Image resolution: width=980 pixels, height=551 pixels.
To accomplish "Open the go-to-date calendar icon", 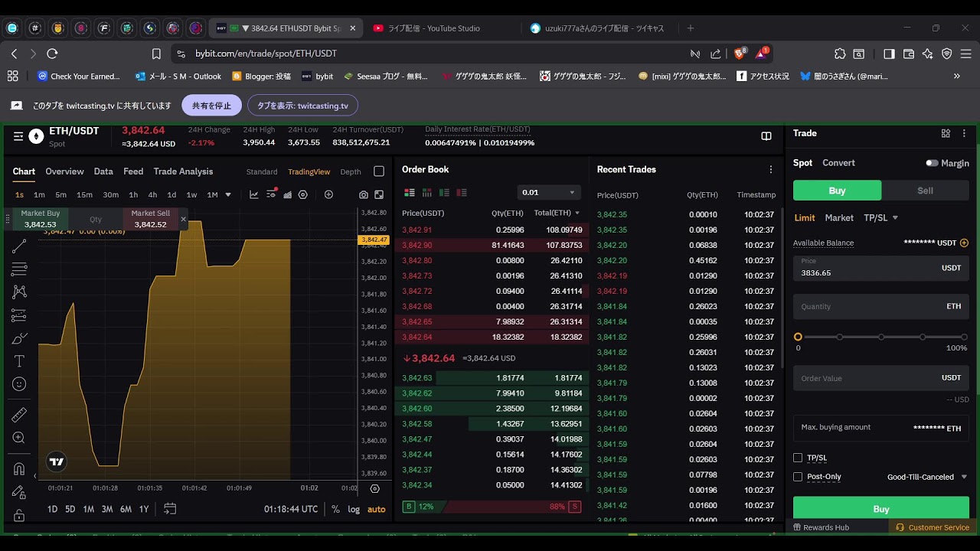I will point(170,509).
